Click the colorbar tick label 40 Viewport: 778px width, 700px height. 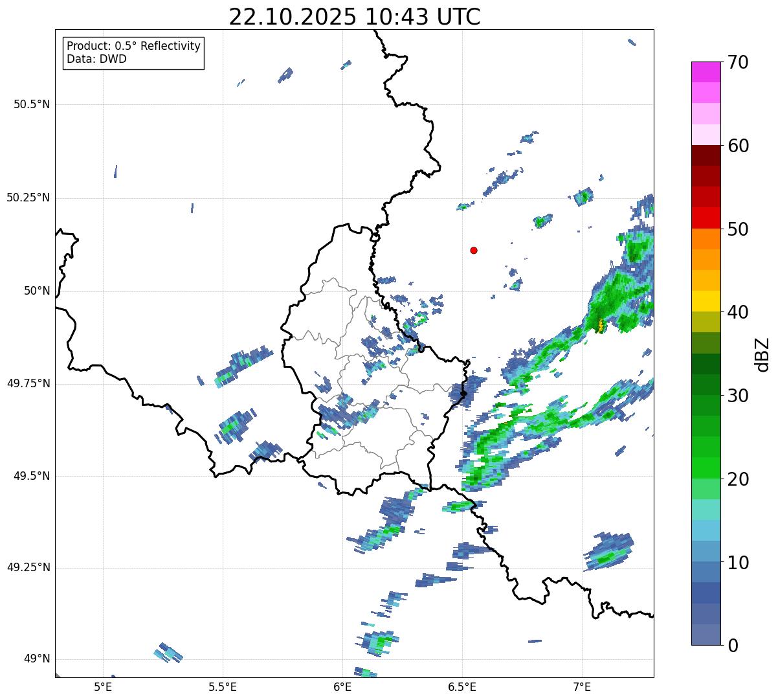[738, 312]
